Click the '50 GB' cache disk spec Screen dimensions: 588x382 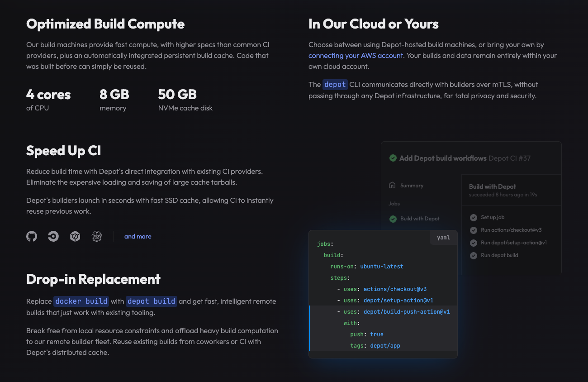coord(177,95)
